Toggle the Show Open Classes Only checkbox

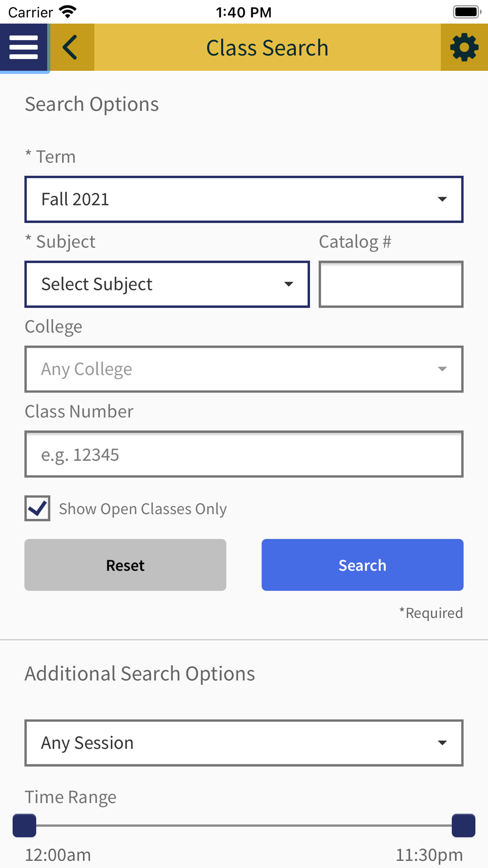pyautogui.click(x=38, y=508)
